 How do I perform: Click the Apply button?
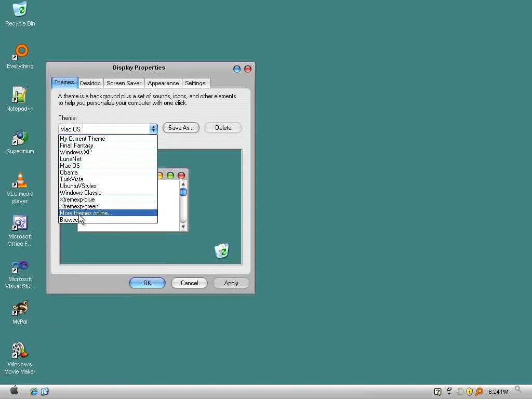coord(231,283)
